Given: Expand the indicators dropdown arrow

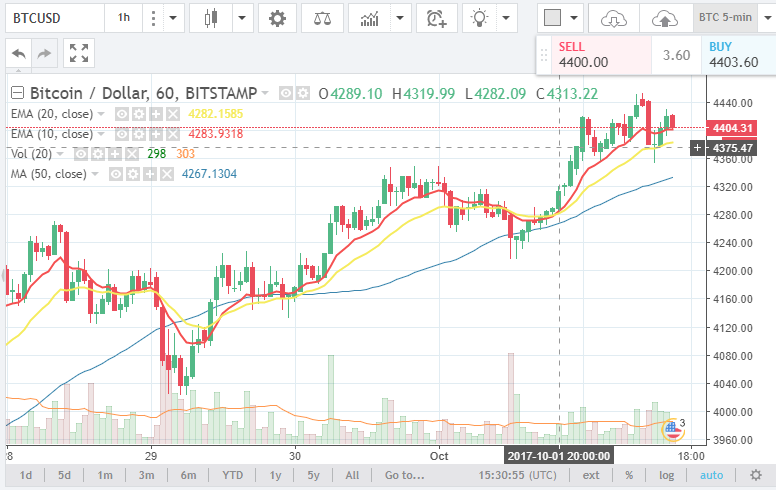Looking at the screenshot, I should [x=400, y=18].
